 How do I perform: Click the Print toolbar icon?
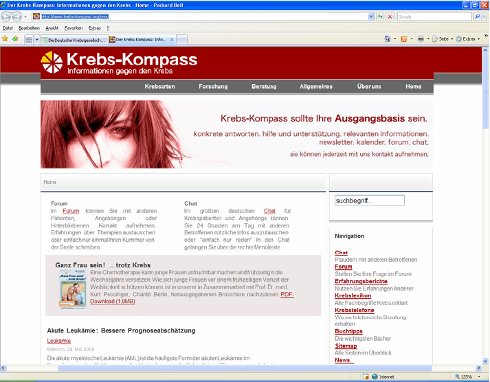421,39
